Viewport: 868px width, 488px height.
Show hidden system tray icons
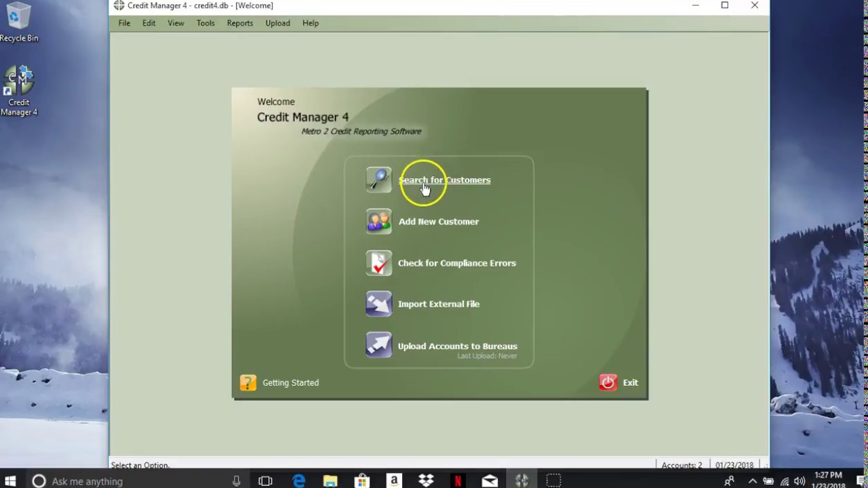click(x=752, y=481)
